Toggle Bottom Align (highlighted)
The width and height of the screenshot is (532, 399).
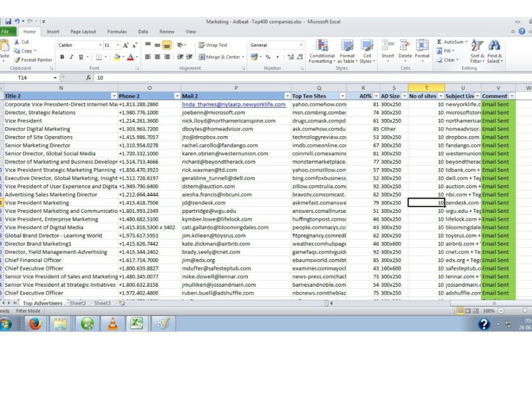[x=167, y=45]
